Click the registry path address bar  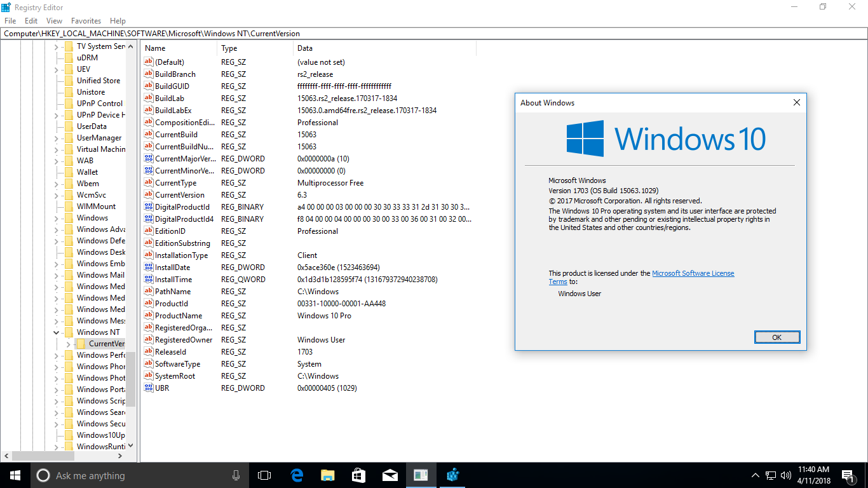pos(433,33)
